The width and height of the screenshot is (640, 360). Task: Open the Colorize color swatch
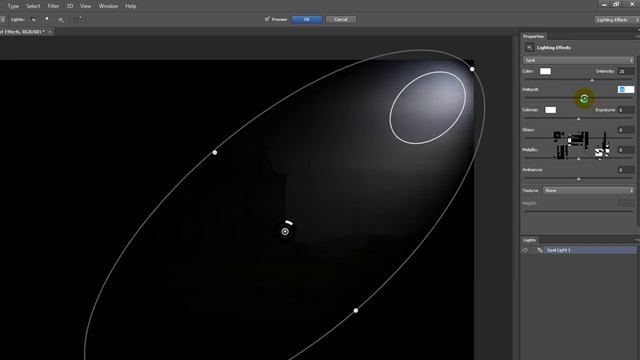point(551,110)
